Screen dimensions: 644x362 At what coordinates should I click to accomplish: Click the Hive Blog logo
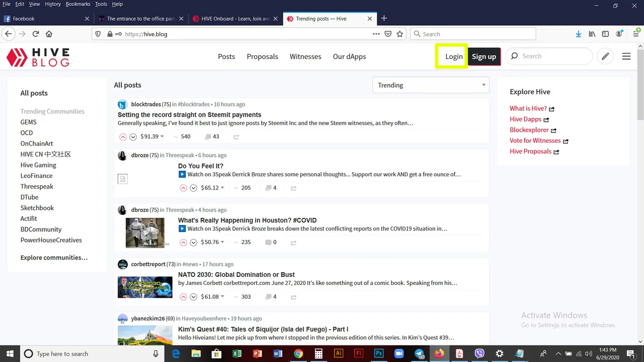tap(38, 57)
